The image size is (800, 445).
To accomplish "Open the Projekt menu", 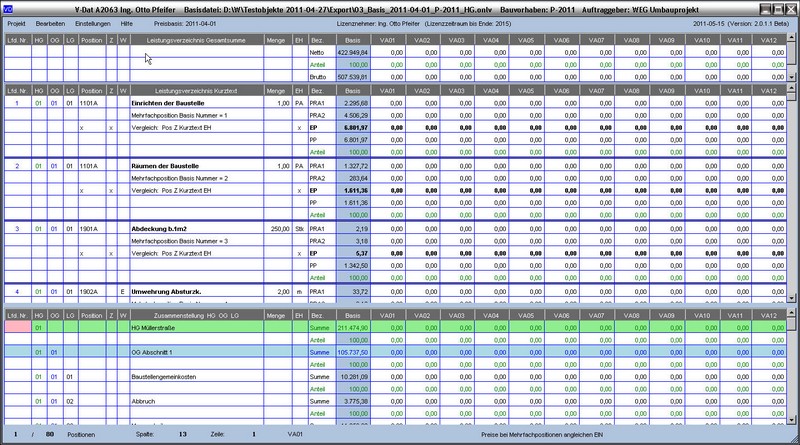I will point(17,21).
